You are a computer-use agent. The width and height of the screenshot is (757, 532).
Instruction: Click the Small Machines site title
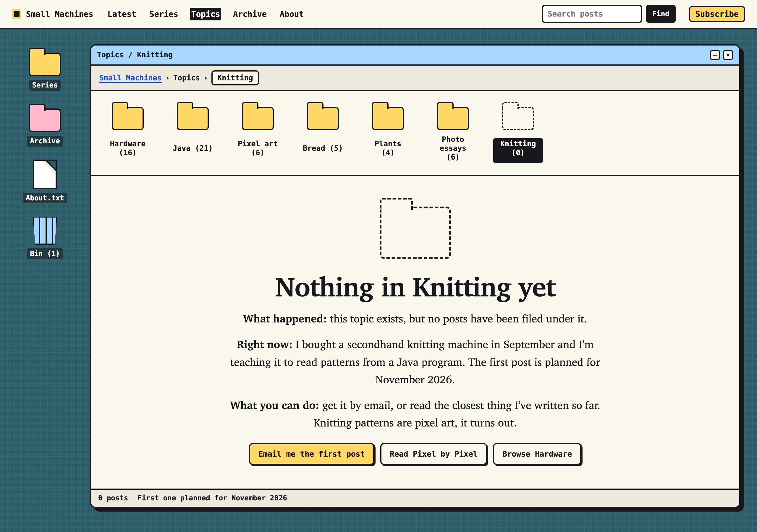(x=59, y=14)
